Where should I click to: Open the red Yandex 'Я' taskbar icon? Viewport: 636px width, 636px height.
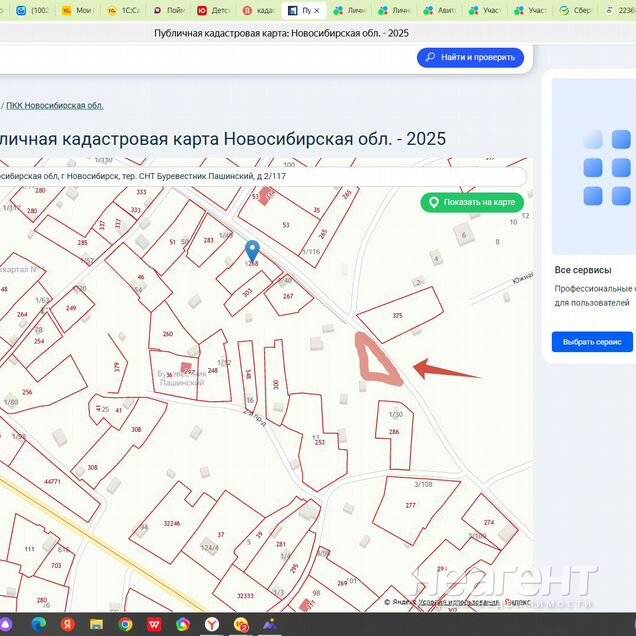pos(68,624)
